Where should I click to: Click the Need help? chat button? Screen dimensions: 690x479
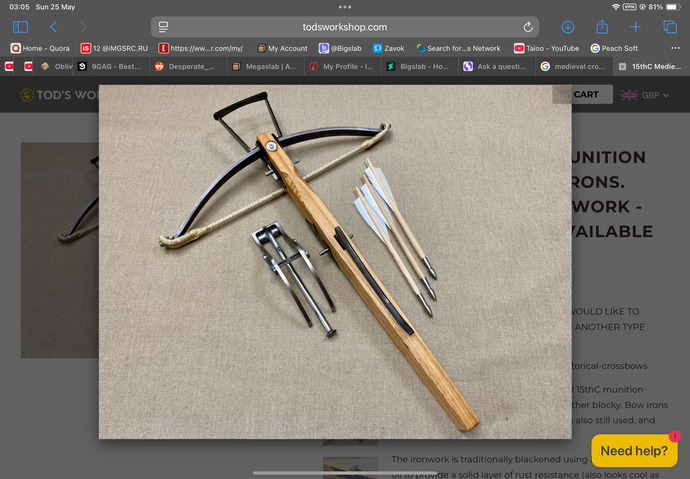pos(634,450)
